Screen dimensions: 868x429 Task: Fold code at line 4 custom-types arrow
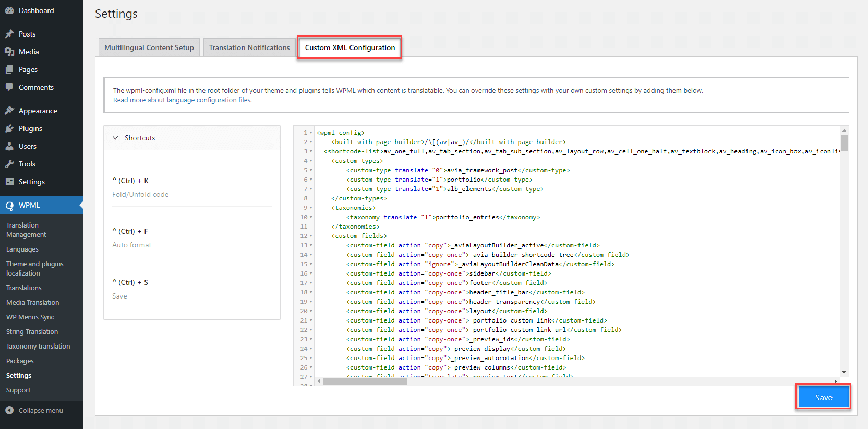pyautogui.click(x=311, y=161)
